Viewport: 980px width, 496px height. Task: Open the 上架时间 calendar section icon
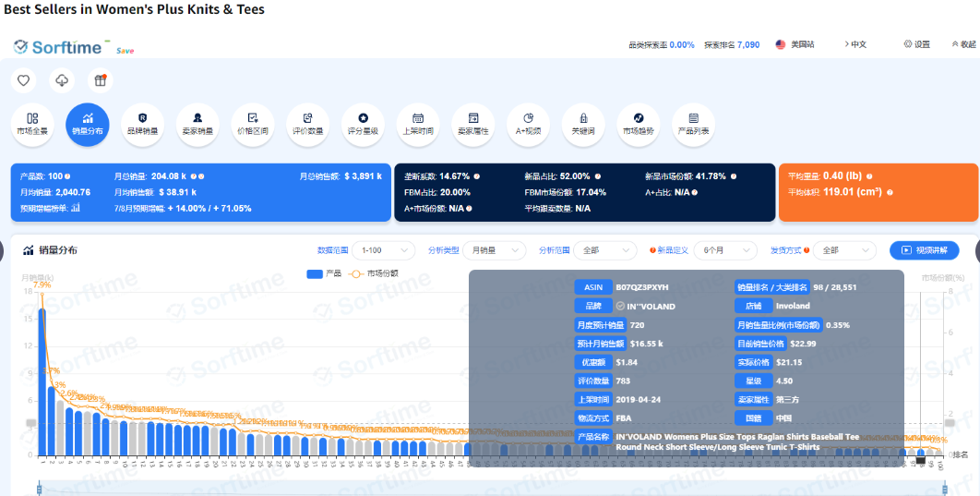[418, 117]
